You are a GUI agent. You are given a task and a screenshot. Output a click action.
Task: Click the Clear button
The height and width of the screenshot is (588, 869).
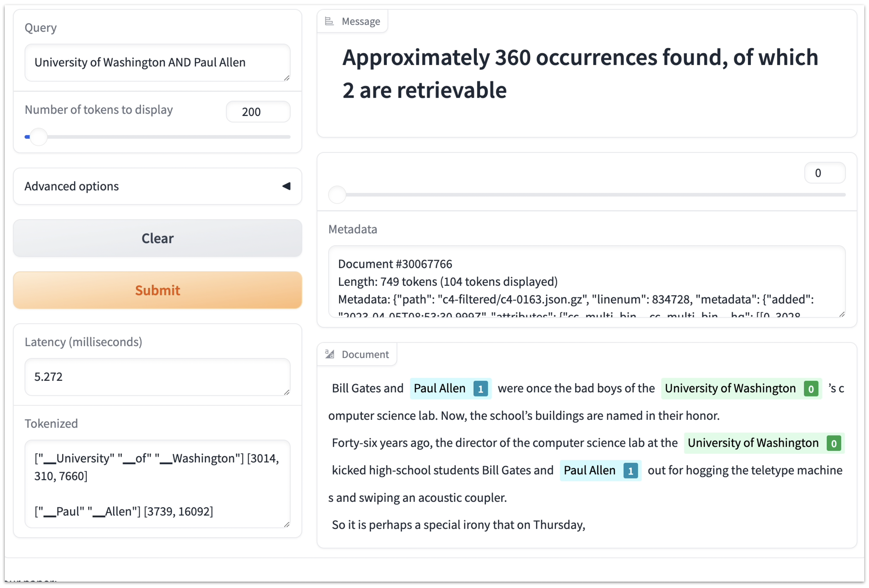point(157,238)
